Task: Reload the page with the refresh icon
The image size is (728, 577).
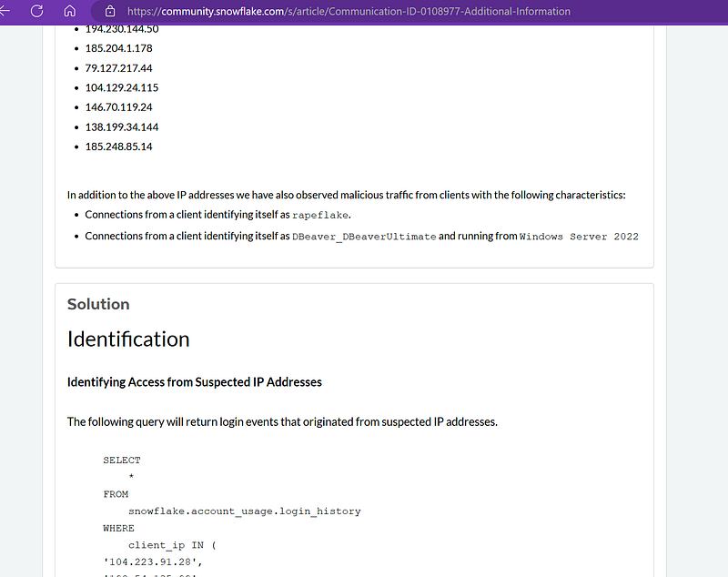Action: coord(36,11)
